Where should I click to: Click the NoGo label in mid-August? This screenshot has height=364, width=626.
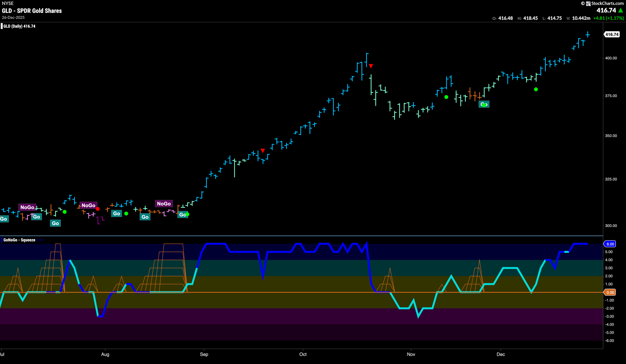click(x=164, y=204)
